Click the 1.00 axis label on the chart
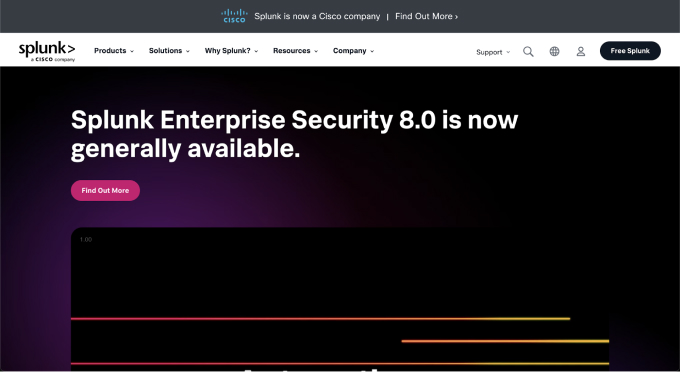The image size is (680, 372). point(86,239)
